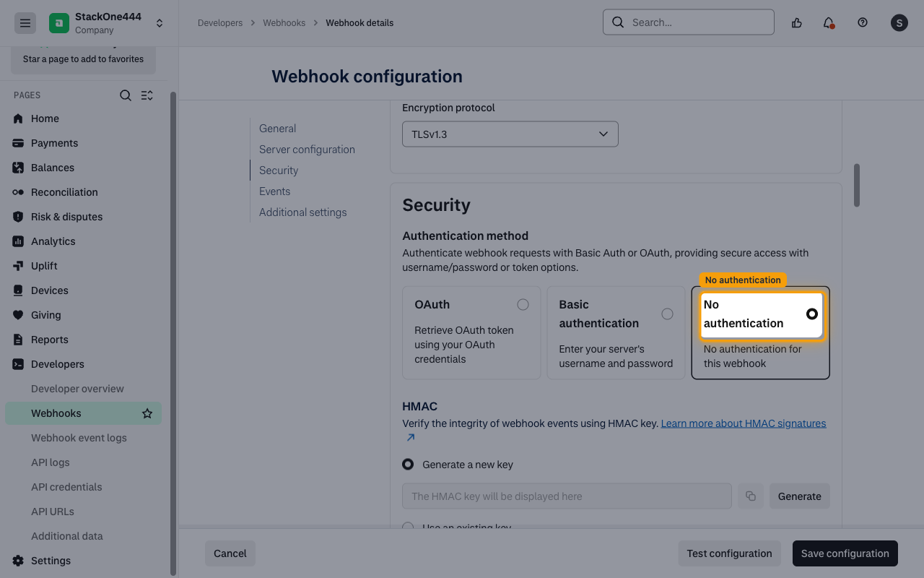Image resolution: width=924 pixels, height=578 pixels.
Task: Click the Settings gear icon
Action: (x=18, y=561)
